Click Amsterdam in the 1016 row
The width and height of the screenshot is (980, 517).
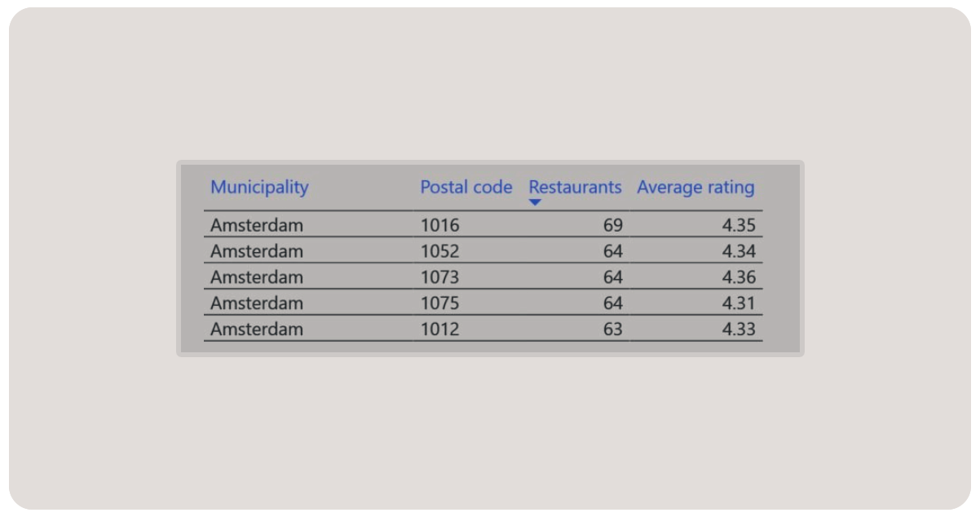(x=257, y=225)
